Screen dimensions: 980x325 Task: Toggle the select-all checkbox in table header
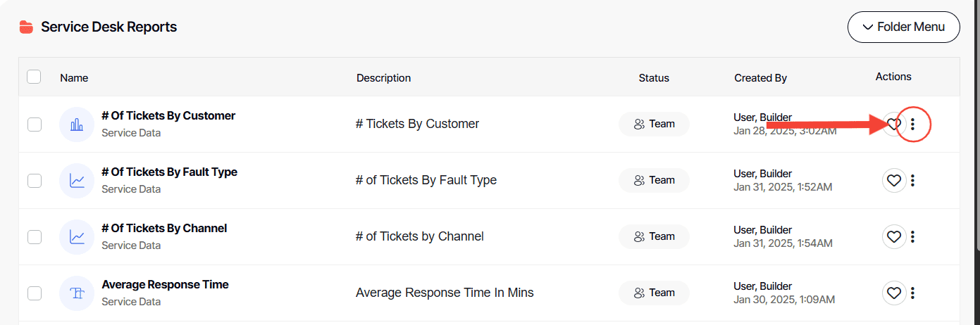point(34,77)
